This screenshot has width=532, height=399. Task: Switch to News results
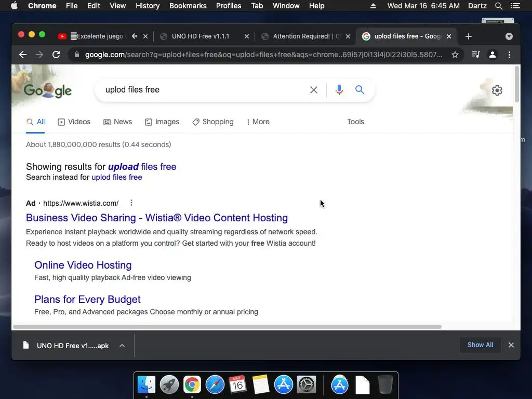click(118, 122)
